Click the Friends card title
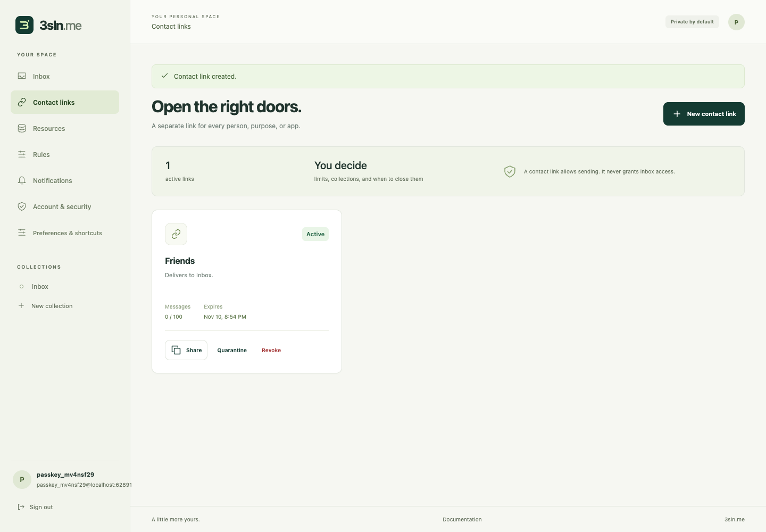Image resolution: width=766 pixels, height=532 pixels. tap(180, 261)
